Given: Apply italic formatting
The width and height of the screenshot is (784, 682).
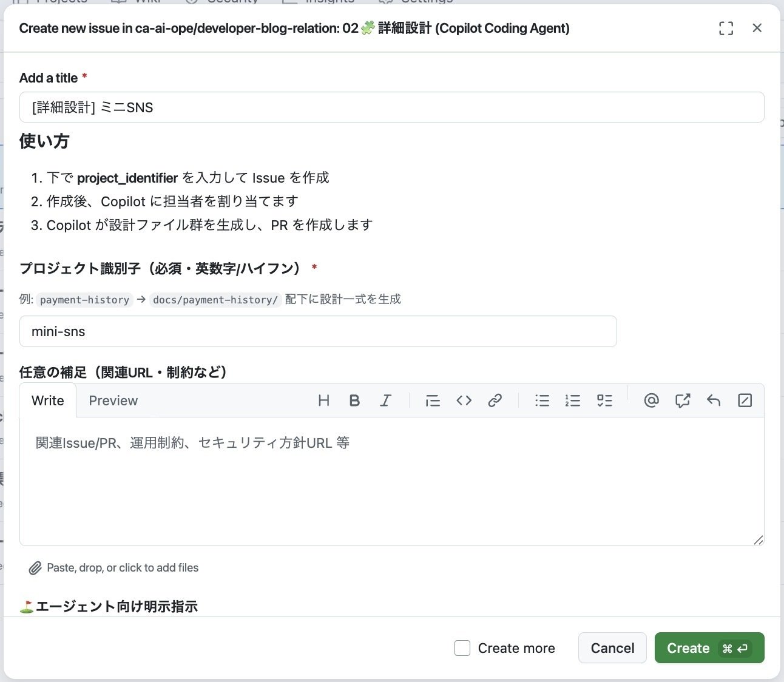Looking at the screenshot, I should tap(385, 400).
